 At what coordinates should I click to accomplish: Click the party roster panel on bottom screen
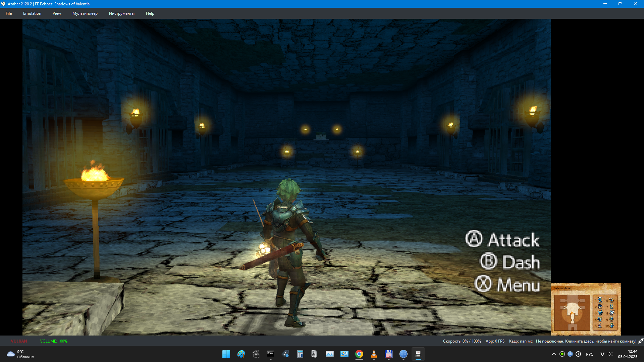coord(605,313)
